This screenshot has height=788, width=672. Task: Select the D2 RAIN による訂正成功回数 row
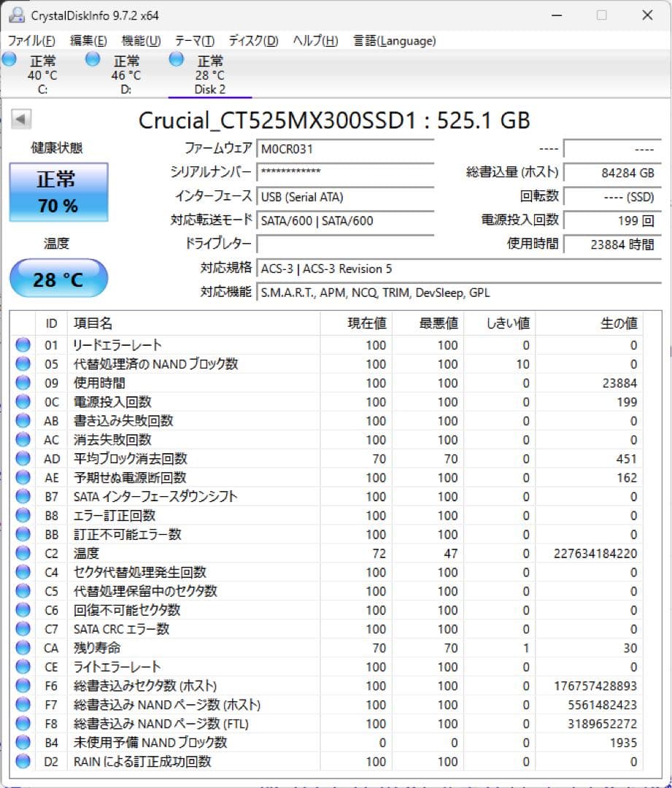327,761
